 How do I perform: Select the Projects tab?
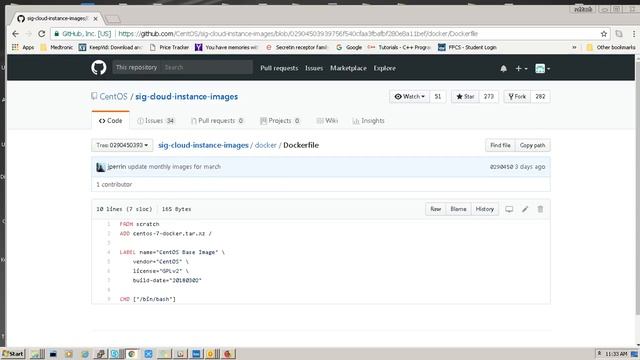pyautogui.click(x=280, y=121)
